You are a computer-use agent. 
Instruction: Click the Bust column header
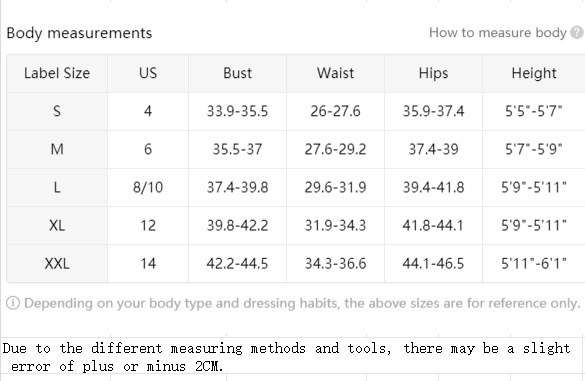(238, 73)
